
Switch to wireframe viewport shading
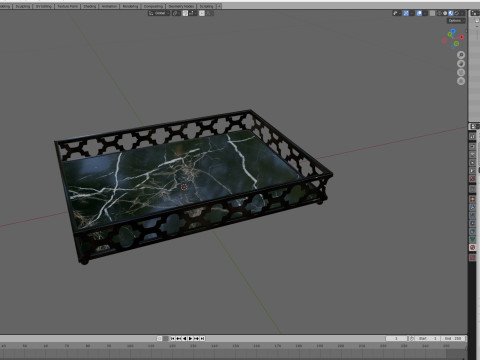point(440,13)
